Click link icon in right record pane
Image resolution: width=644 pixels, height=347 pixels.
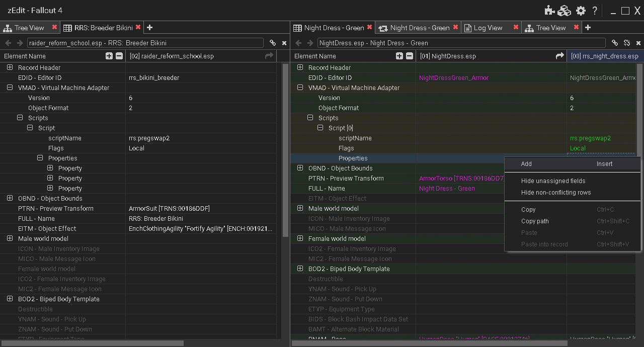[x=615, y=43]
